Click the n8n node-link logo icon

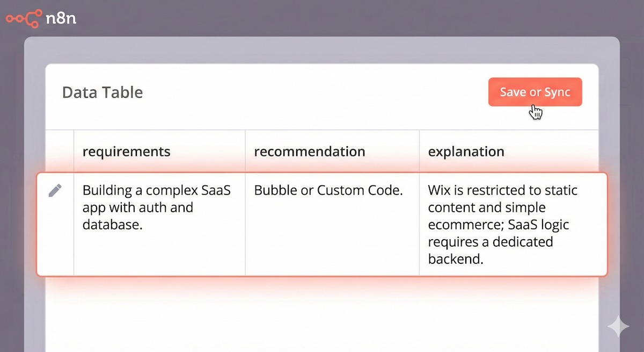point(24,18)
